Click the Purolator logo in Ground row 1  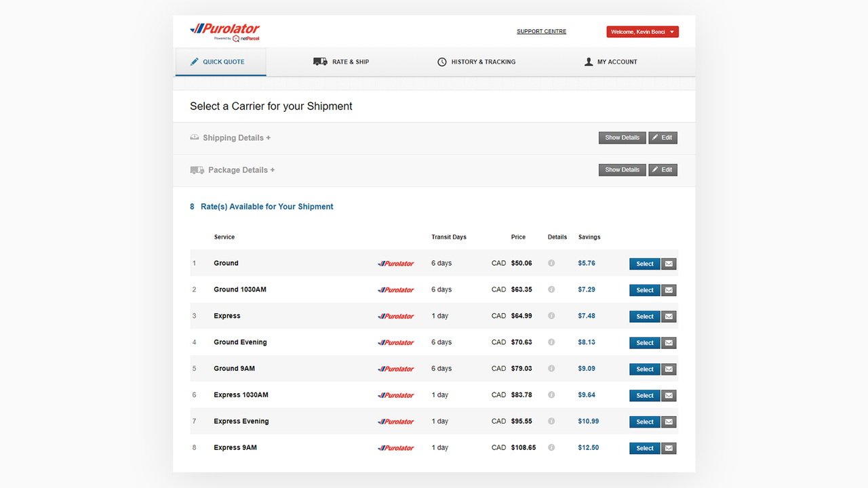pyautogui.click(x=396, y=264)
